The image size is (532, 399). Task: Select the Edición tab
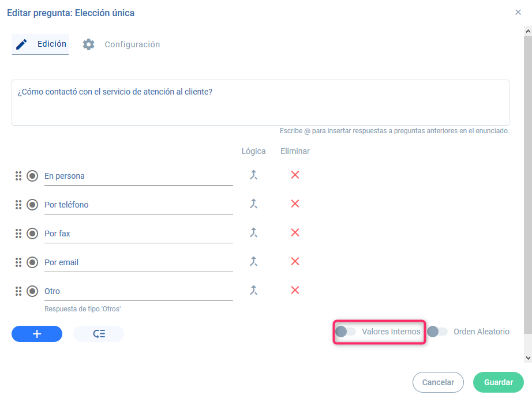[40, 44]
